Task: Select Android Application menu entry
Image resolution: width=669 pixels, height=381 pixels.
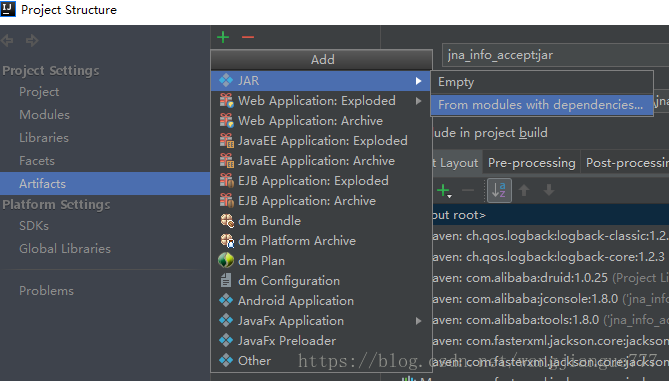Action: (x=321, y=301)
